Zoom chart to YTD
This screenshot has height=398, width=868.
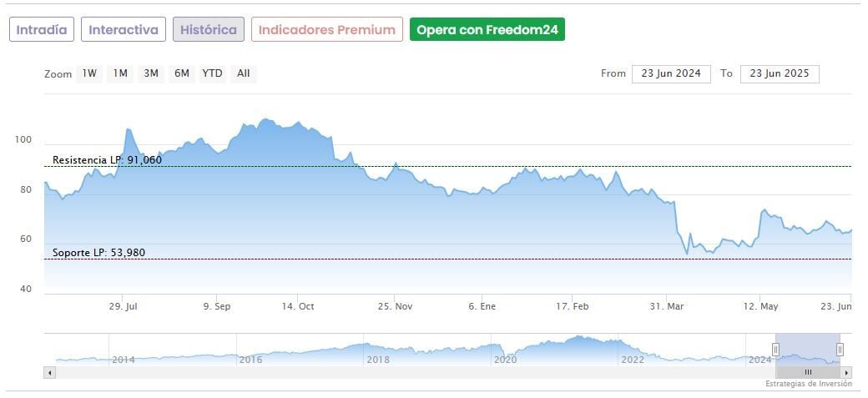(x=212, y=73)
